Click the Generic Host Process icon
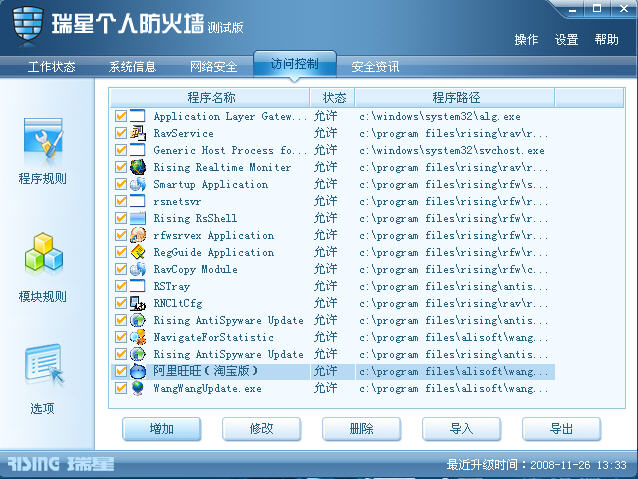 coord(138,150)
